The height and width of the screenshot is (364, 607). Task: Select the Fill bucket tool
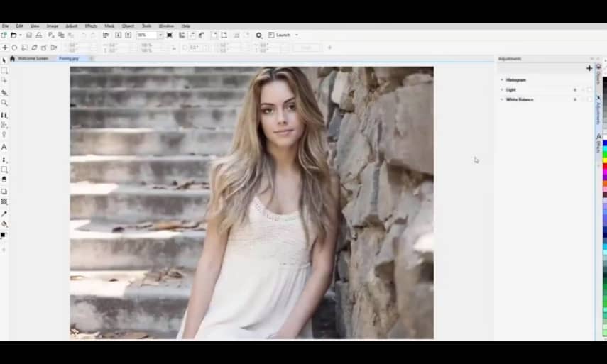click(4, 224)
